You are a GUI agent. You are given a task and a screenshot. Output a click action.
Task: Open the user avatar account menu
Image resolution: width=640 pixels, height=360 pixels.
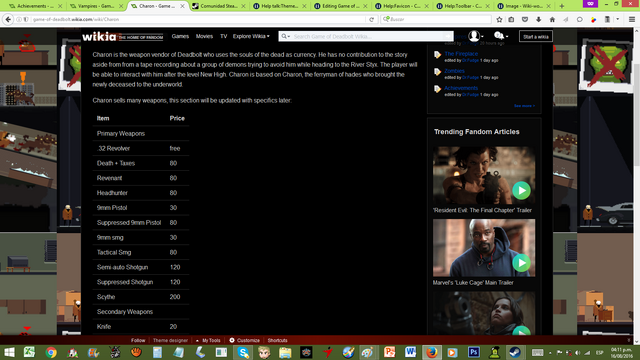[476, 36]
